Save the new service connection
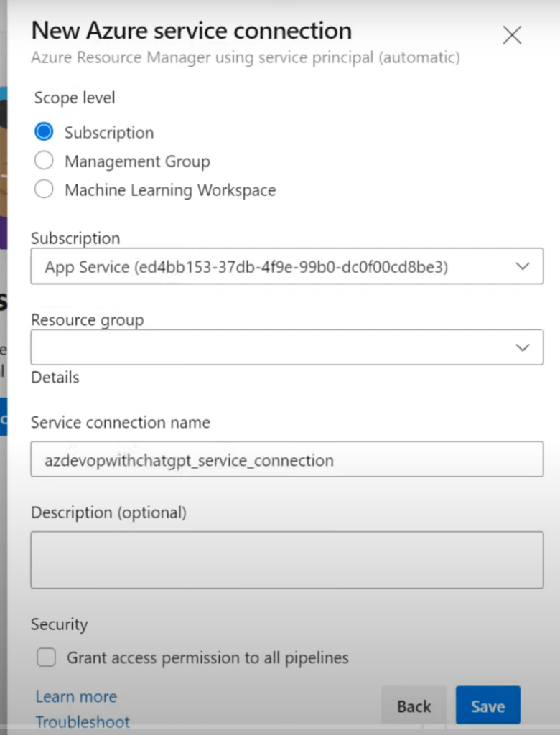This screenshot has width=560, height=735. [x=487, y=706]
